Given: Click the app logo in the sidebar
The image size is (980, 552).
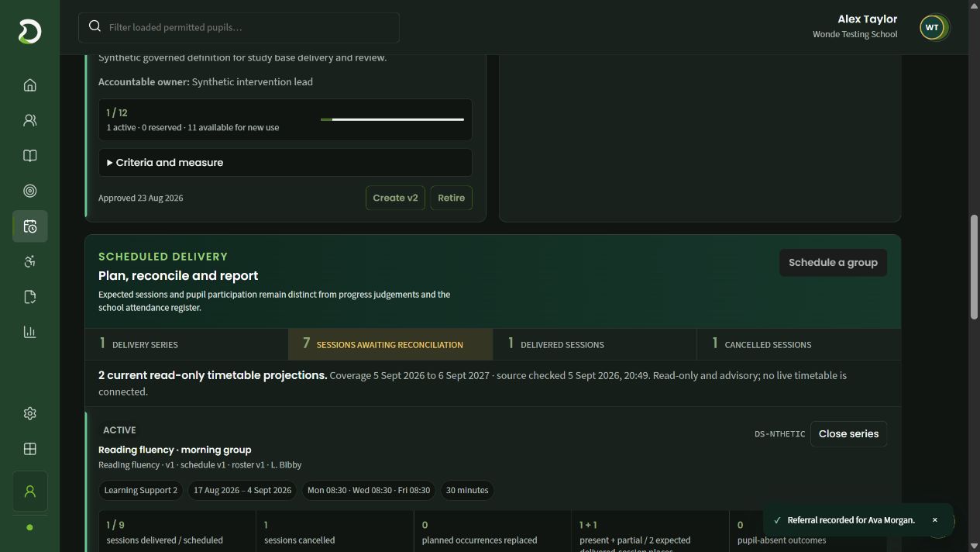Looking at the screenshot, I should pos(29,32).
